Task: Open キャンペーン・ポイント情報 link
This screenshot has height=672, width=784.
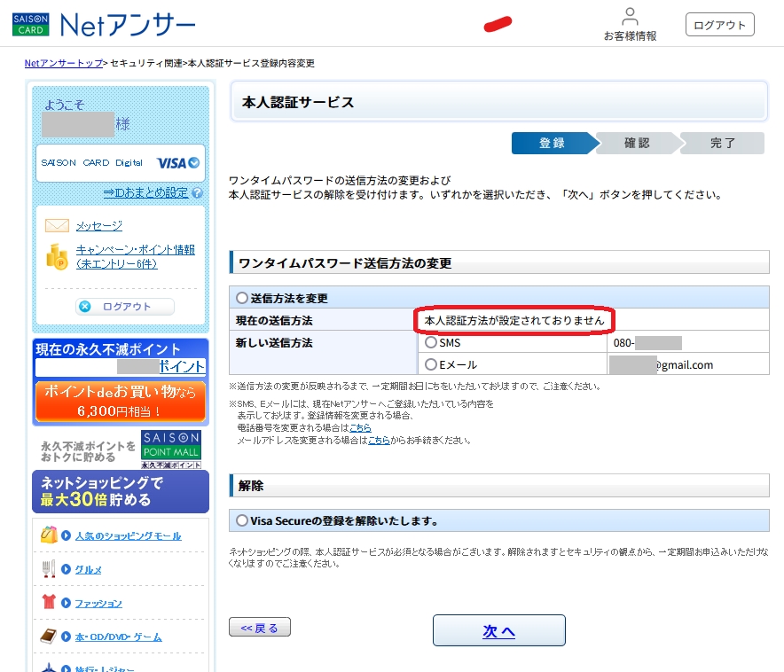Action: 136,256
